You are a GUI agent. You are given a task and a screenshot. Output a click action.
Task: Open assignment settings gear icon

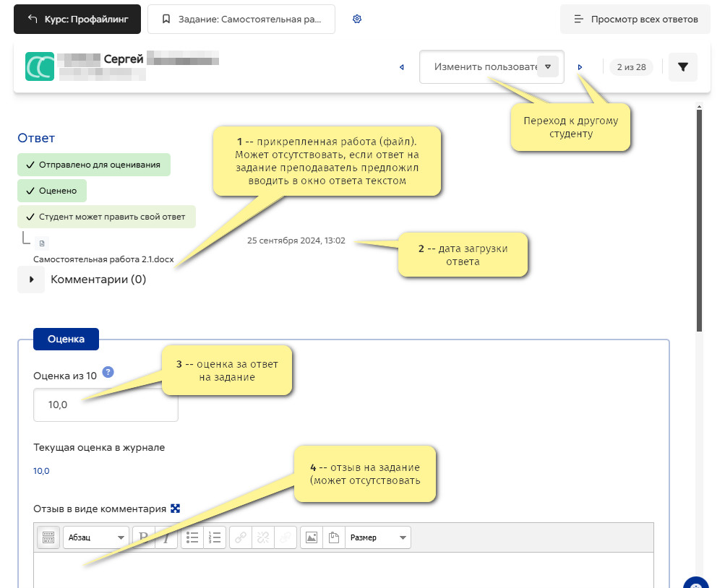click(356, 19)
